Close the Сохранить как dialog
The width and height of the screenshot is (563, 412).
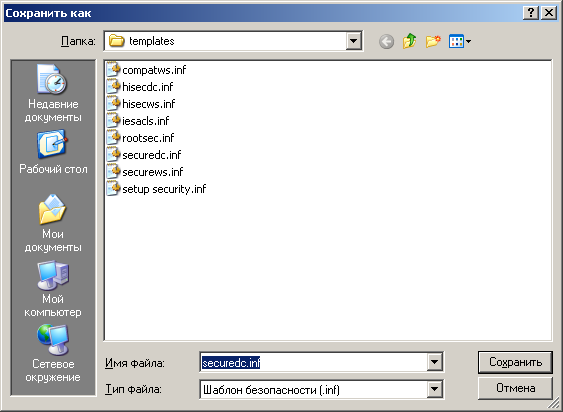point(549,13)
